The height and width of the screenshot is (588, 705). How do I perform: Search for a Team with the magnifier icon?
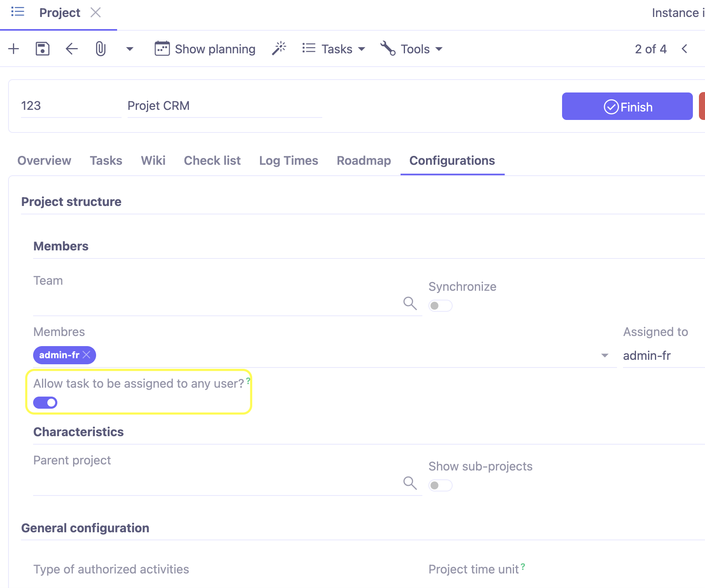pyautogui.click(x=410, y=303)
